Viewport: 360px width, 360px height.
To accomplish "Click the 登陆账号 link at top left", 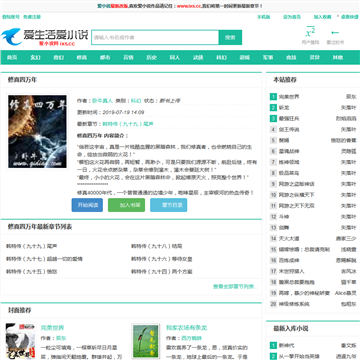I will coord(11,17).
